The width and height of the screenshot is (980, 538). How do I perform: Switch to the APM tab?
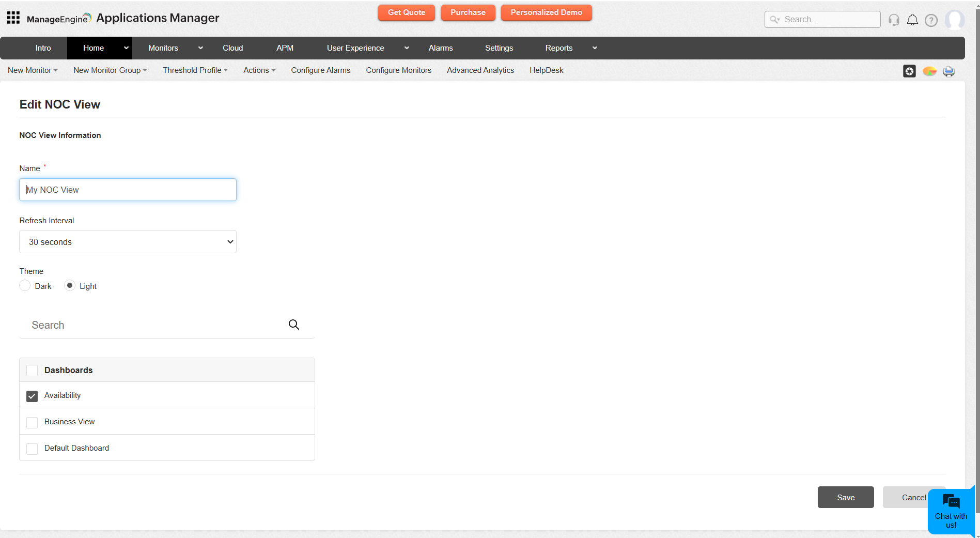285,48
